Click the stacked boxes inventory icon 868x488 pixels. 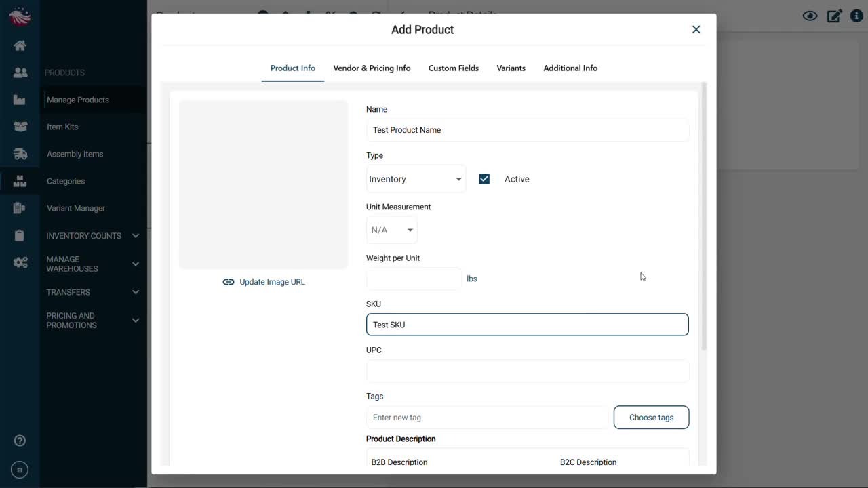pos(20,181)
